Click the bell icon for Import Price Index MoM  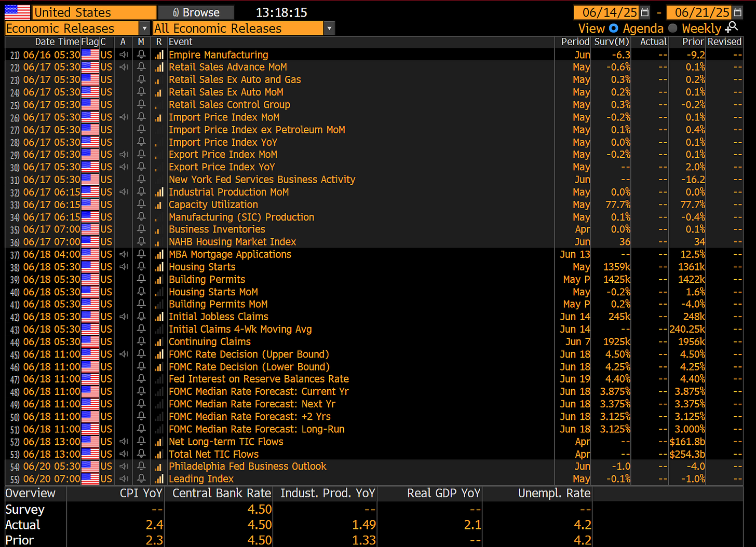click(x=141, y=117)
